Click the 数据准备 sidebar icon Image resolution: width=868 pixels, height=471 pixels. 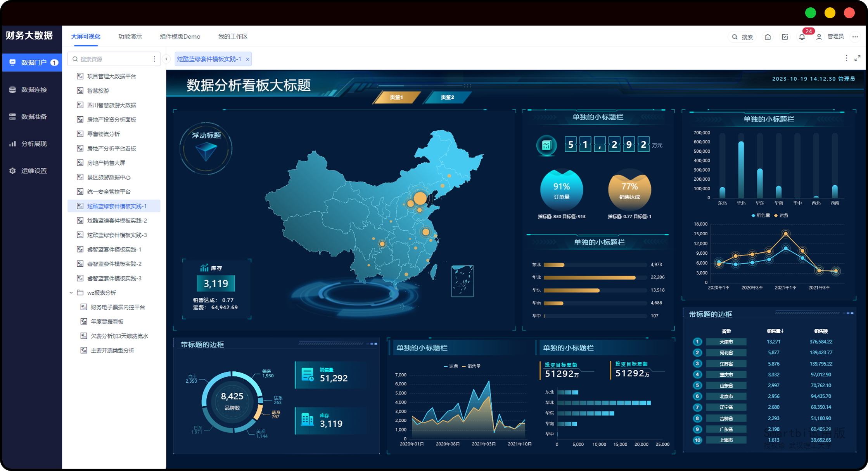[x=12, y=117]
